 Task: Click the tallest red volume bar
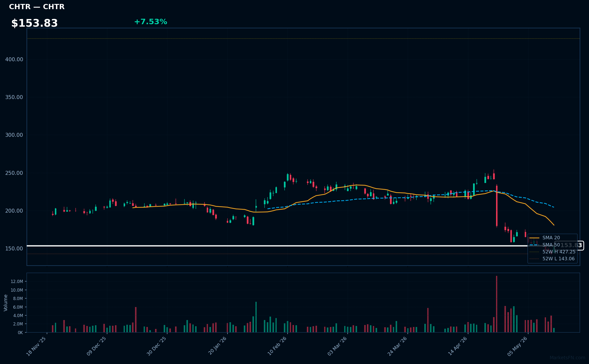pos(497,304)
